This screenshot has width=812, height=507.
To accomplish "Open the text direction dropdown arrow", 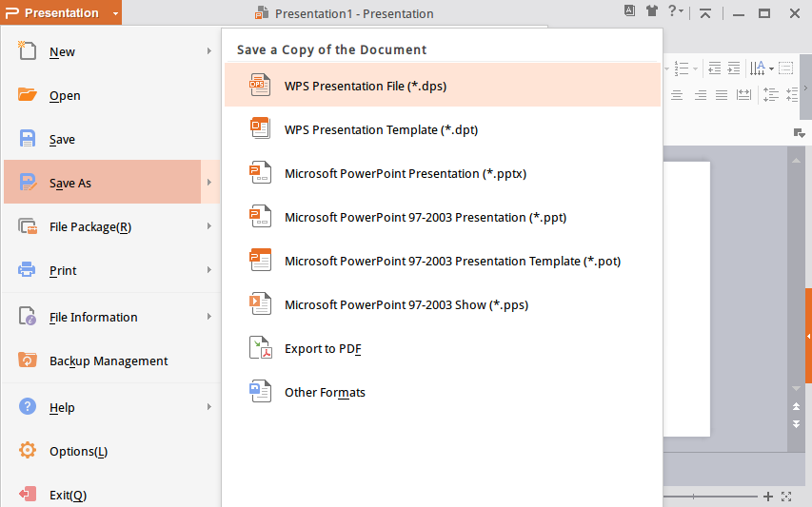I will tap(772, 68).
